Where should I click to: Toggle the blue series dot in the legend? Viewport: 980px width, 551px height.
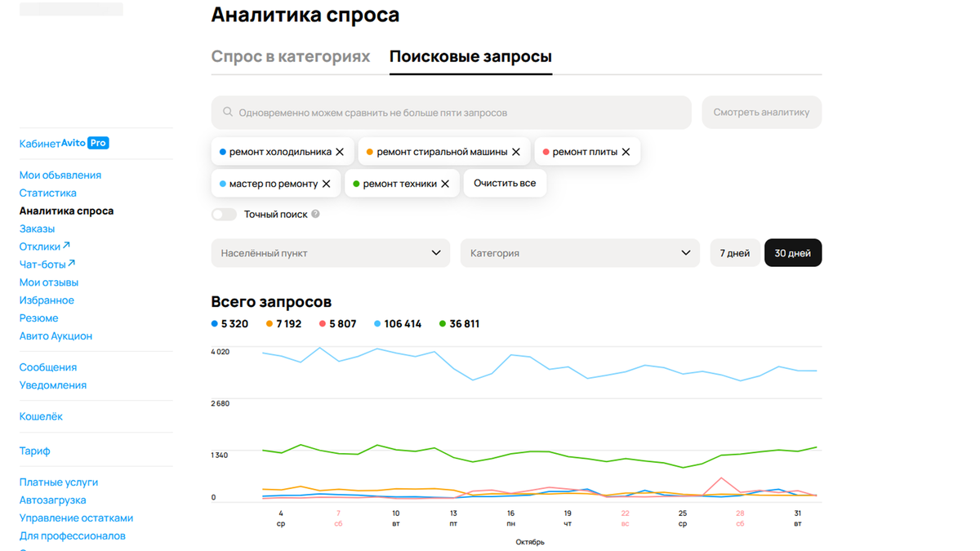(213, 323)
